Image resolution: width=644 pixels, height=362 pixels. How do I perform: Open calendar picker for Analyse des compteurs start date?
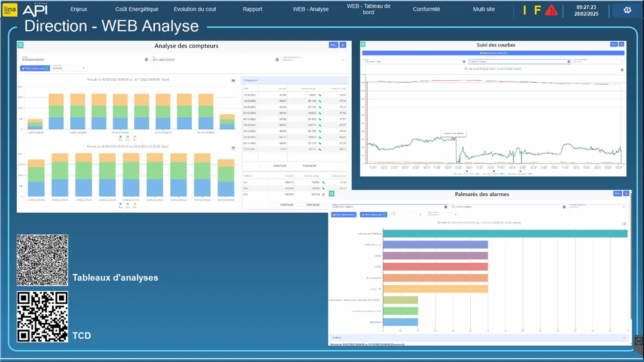point(146,60)
